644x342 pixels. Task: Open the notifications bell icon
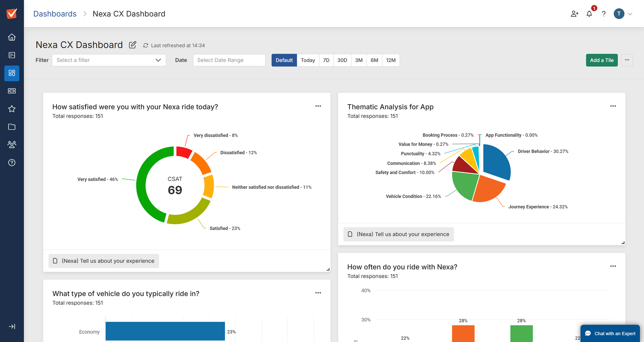coord(589,14)
